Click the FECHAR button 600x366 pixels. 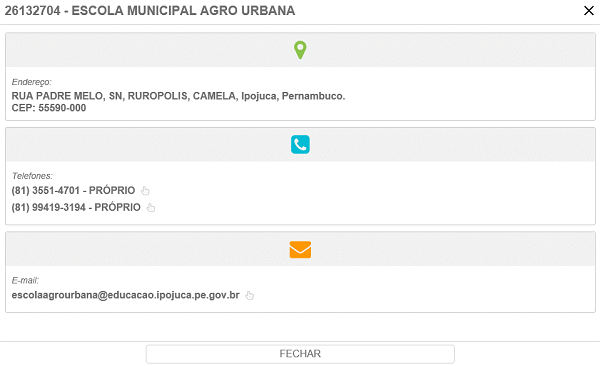[300, 354]
